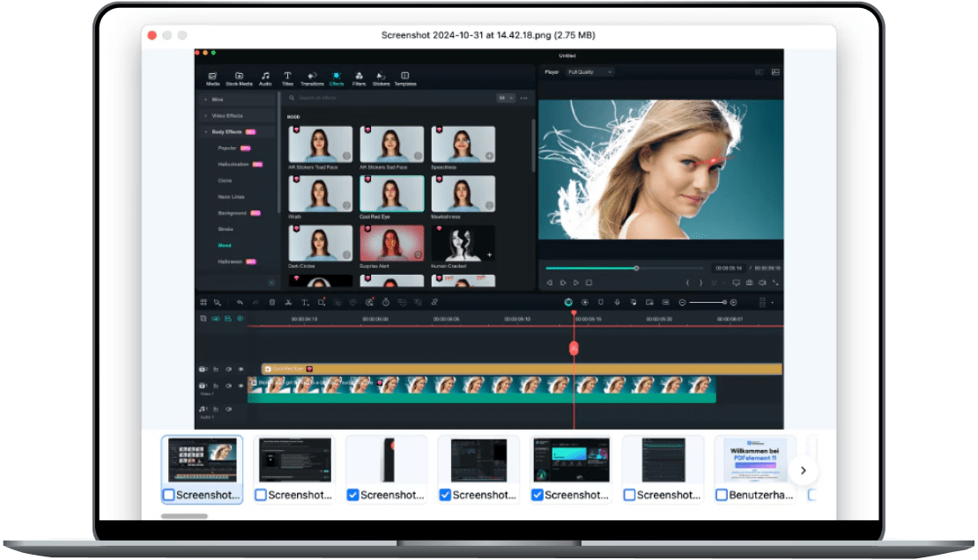The height and width of the screenshot is (560, 978).
Task: Click the timeline delete trash icon
Action: click(x=272, y=302)
